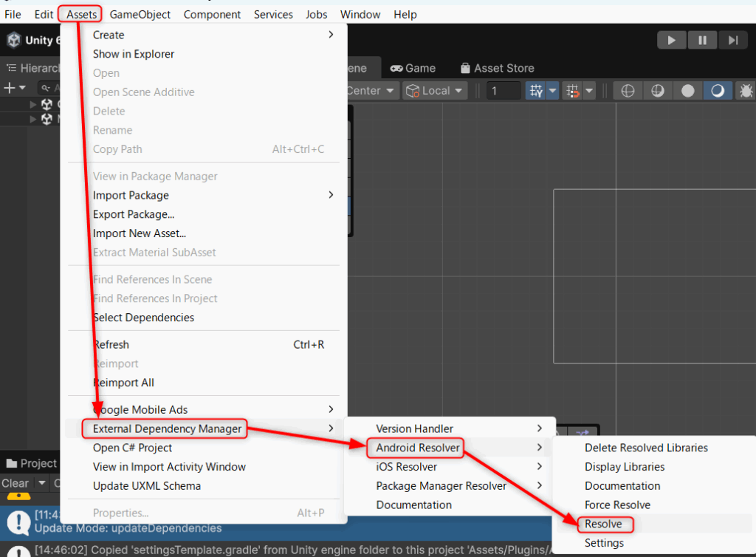Screen dimensions: 756x557
Task: Open External Dependency Manager Documentation entry
Action: click(450, 505)
